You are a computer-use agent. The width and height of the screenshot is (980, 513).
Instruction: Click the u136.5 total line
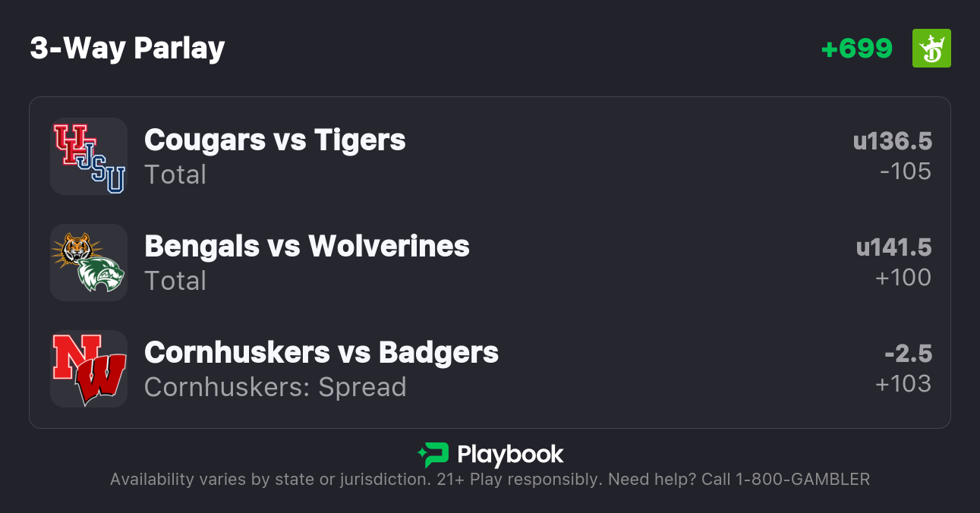(x=892, y=141)
